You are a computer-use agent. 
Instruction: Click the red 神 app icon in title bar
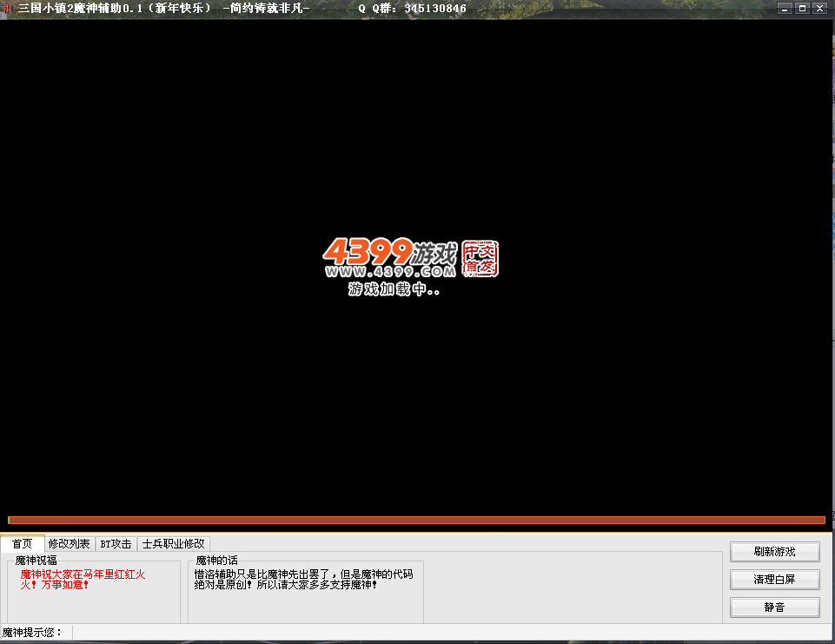(x=8, y=8)
